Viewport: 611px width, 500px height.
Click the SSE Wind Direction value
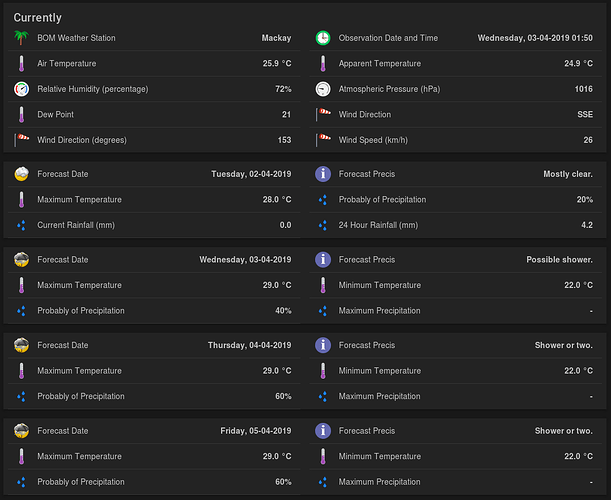585,115
